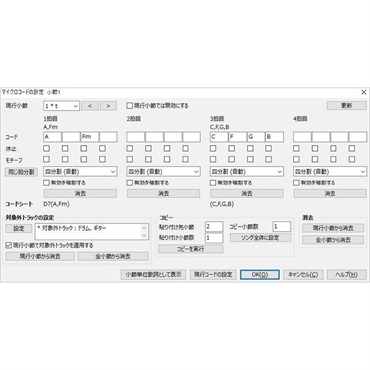Click the コードシート text D7(A,Fm)
This screenshot has height=370, width=370.
tap(57, 204)
